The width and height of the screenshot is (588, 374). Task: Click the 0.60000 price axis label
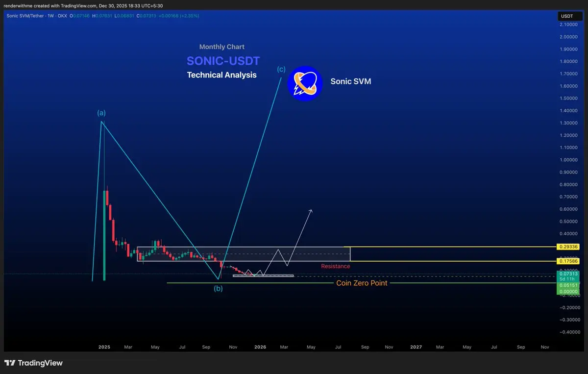(569, 209)
